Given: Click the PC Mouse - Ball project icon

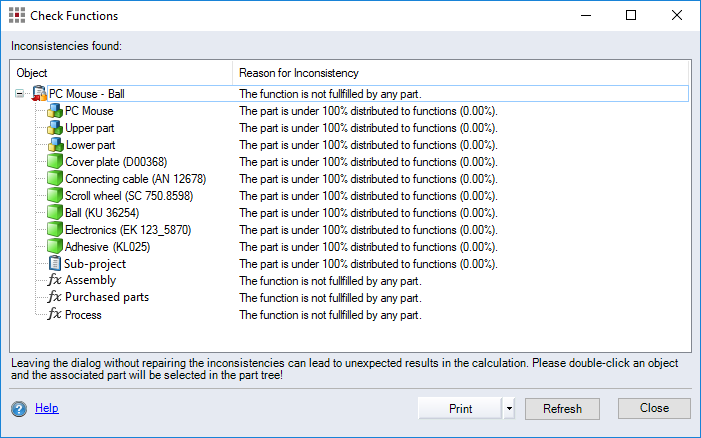Looking at the screenshot, I should (x=39, y=93).
